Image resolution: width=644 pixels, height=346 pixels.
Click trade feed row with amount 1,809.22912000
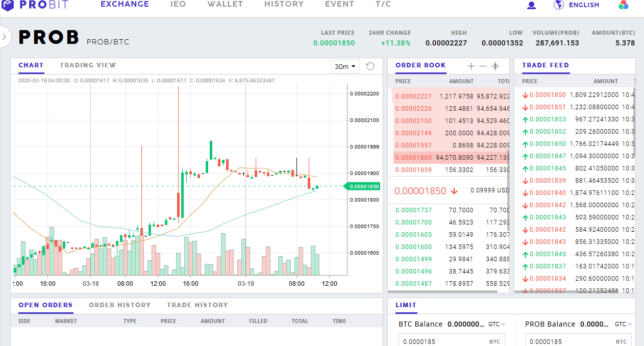pyautogui.click(x=575, y=94)
